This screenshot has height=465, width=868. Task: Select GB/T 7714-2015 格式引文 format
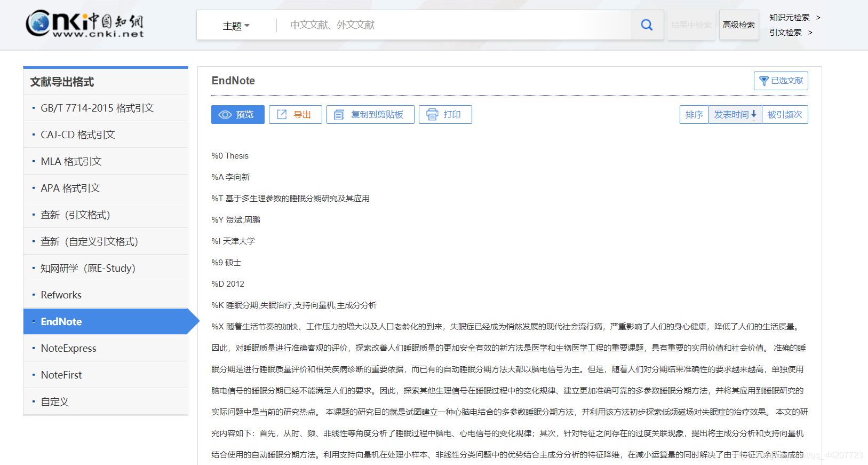106,108
